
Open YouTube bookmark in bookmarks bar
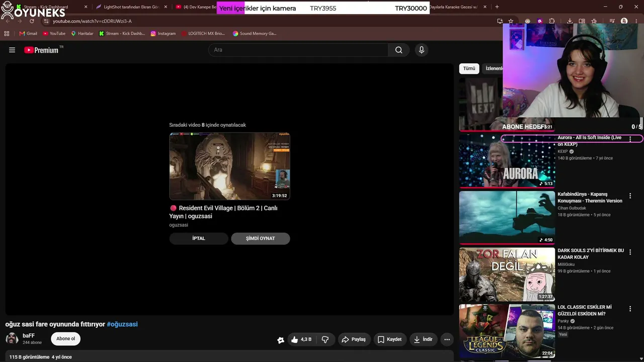(x=54, y=34)
